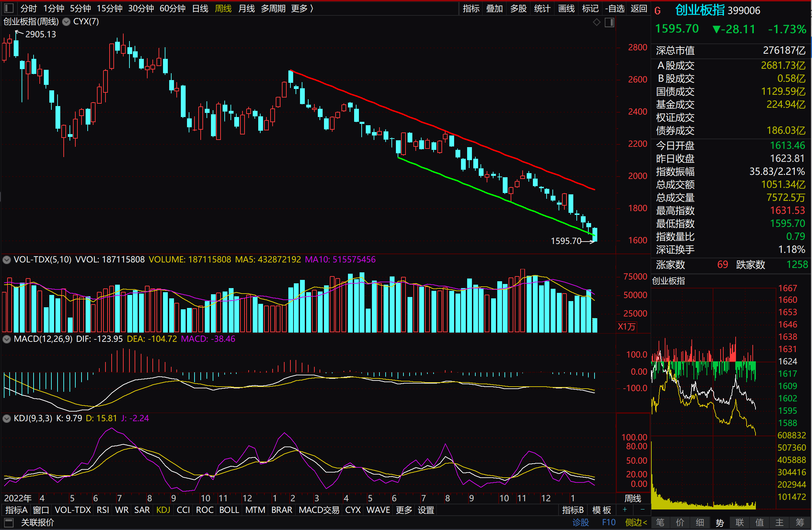
Task: Select the highlighted KDJ indicator tab
Action: [x=163, y=510]
